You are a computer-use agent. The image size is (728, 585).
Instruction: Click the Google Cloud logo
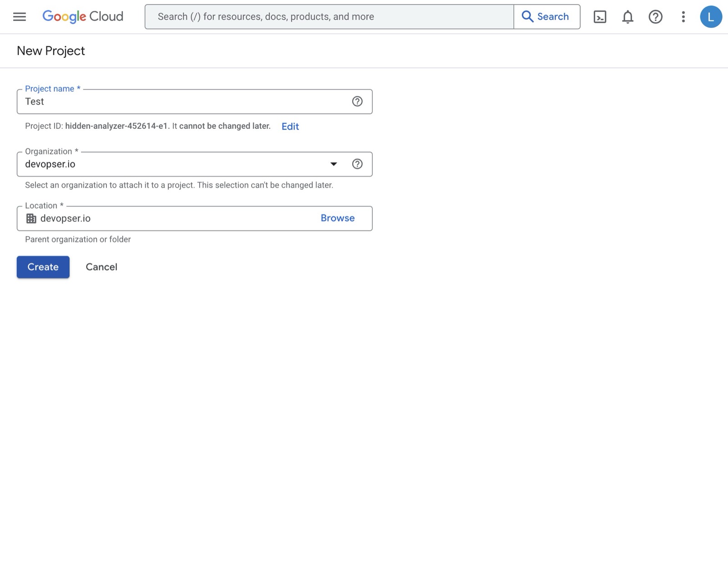(83, 17)
